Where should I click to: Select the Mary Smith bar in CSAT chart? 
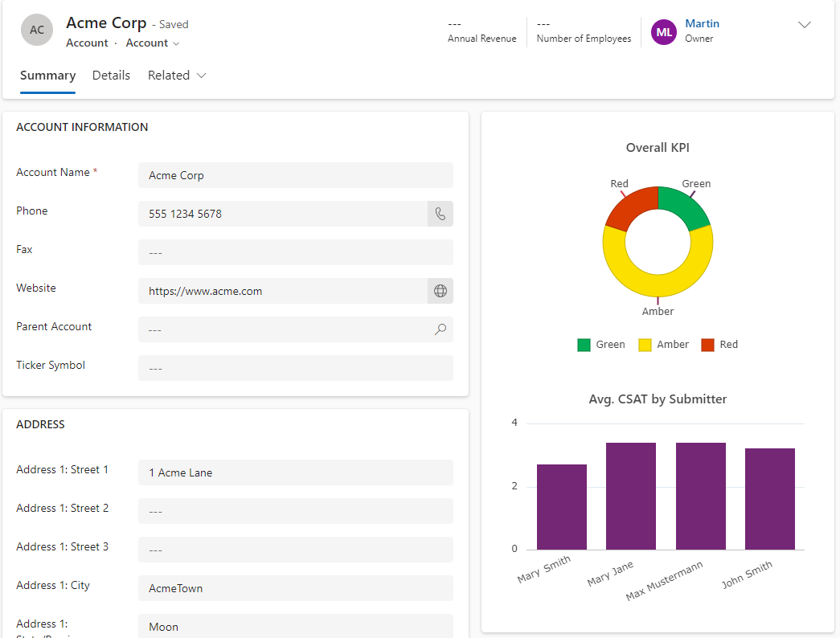[x=561, y=507]
